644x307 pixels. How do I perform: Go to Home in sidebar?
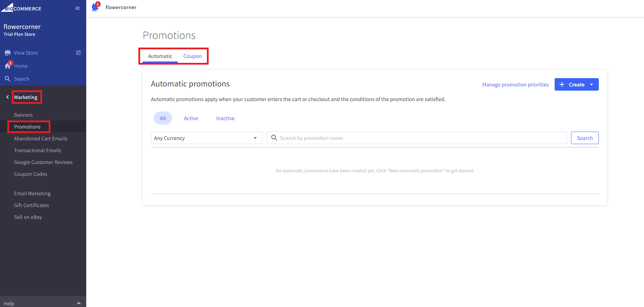[x=21, y=66]
